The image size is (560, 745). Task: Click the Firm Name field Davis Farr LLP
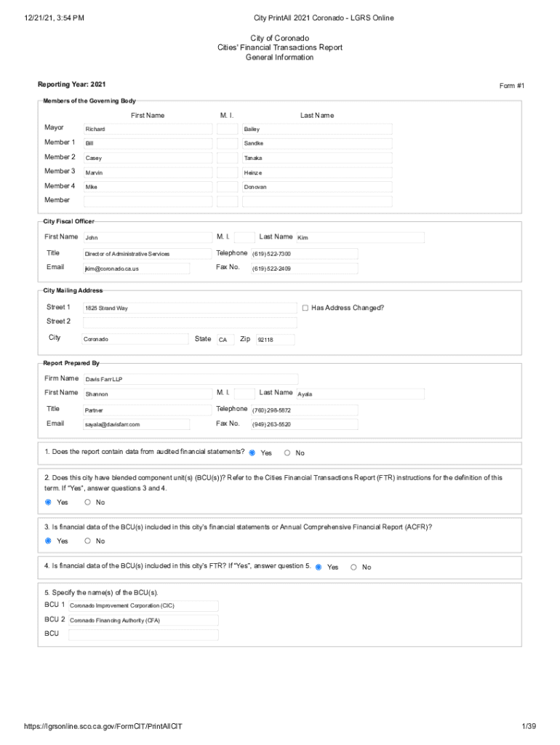click(x=190, y=379)
